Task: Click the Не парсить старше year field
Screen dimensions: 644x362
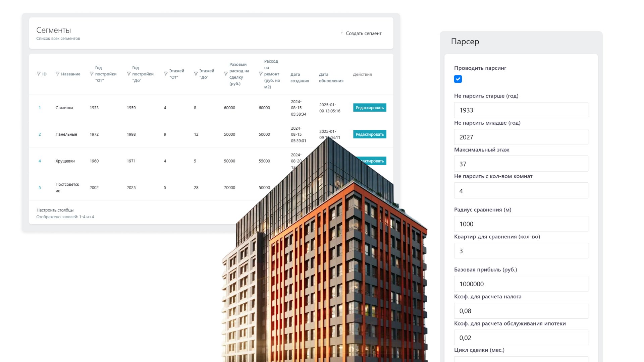Action: point(521,110)
